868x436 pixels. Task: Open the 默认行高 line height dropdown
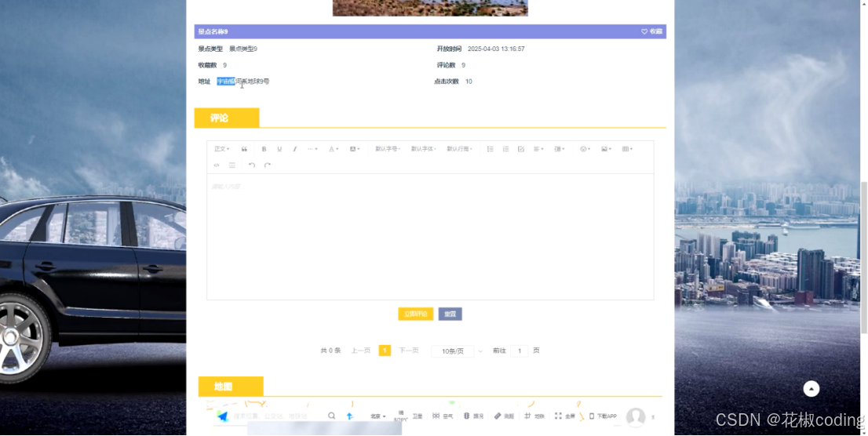click(459, 150)
